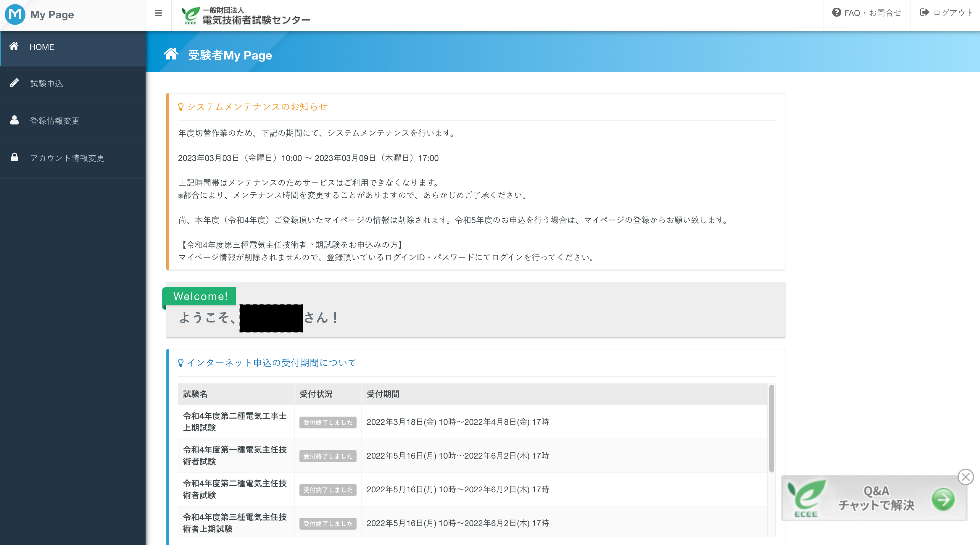This screenshot has width=980, height=545.
Task: Click the logout arrow icon
Action: [924, 12]
